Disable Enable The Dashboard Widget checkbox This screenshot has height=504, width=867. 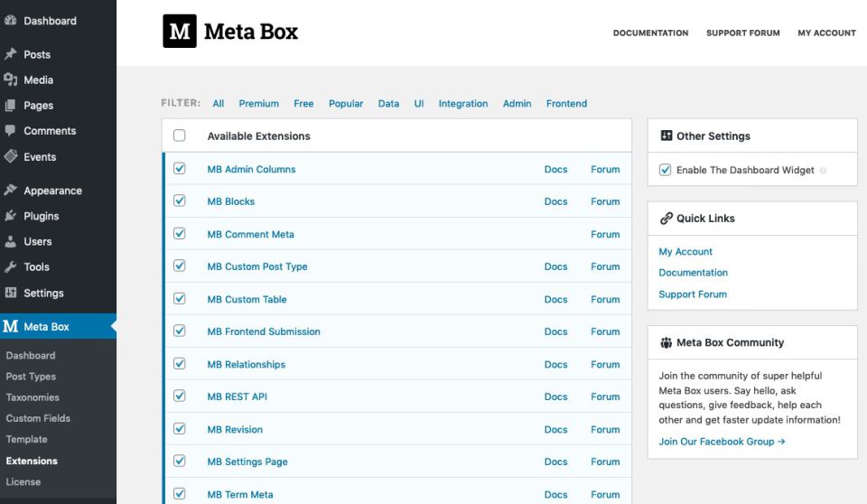[x=665, y=170]
